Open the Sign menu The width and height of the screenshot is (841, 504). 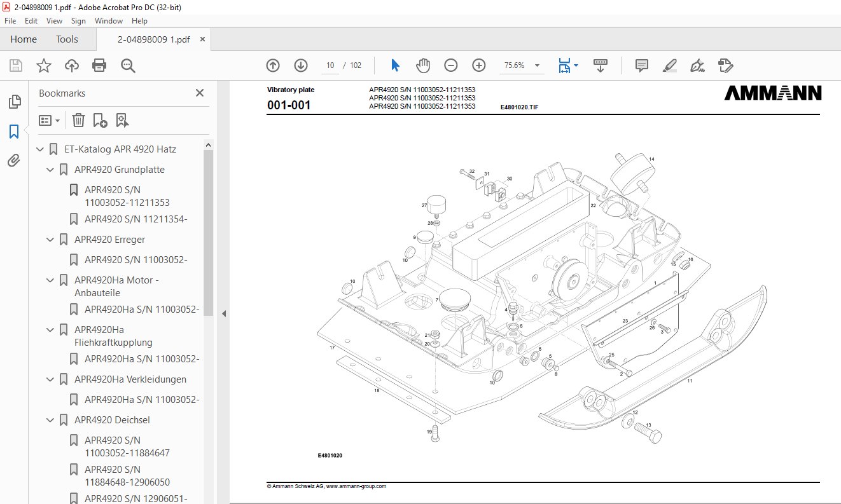[78, 21]
